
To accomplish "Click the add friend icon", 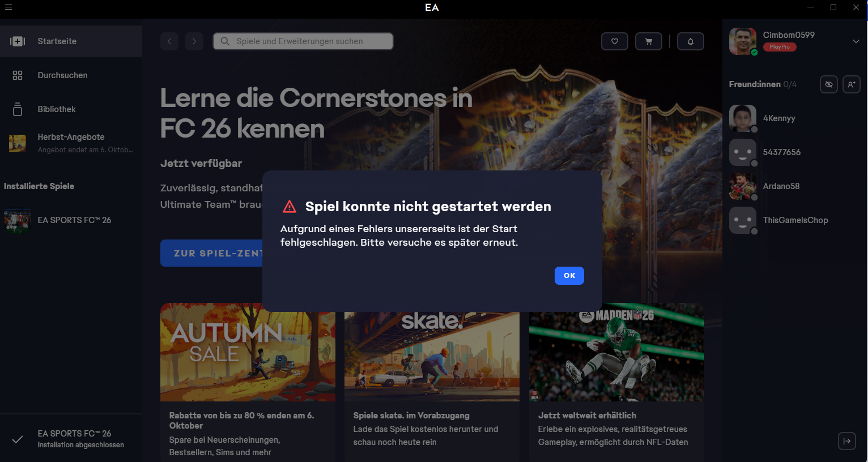I will [x=851, y=84].
